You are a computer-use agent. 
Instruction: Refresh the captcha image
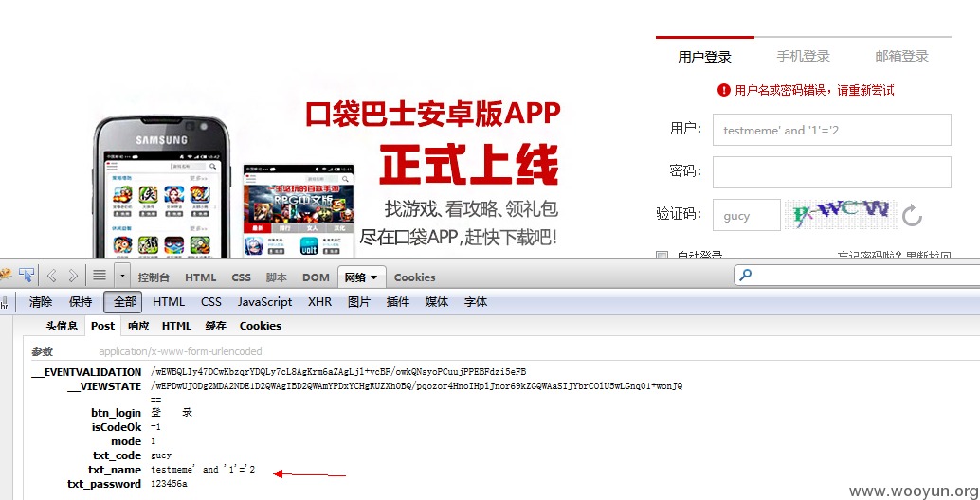(912, 216)
